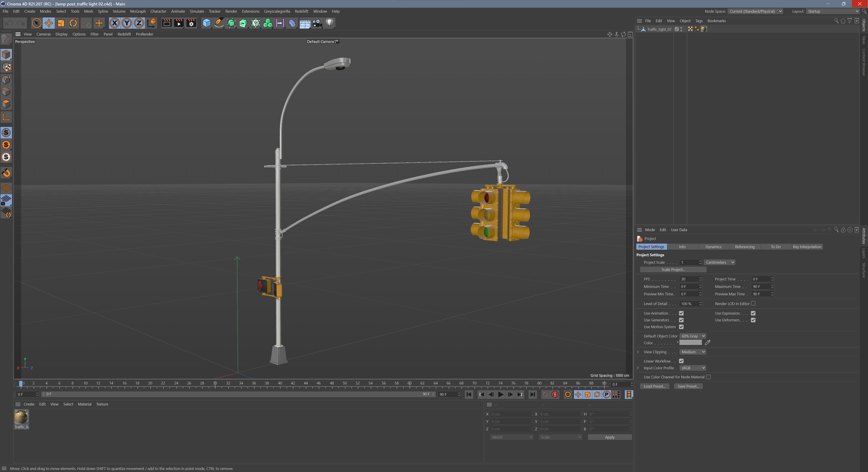
Task: Open the Centimeters unit dropdown
Action: point(719,262)
